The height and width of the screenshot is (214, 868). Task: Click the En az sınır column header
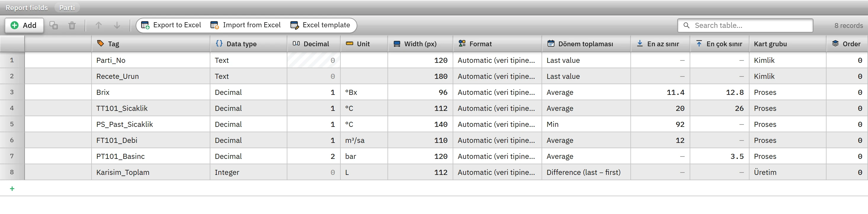click(660, 44)
